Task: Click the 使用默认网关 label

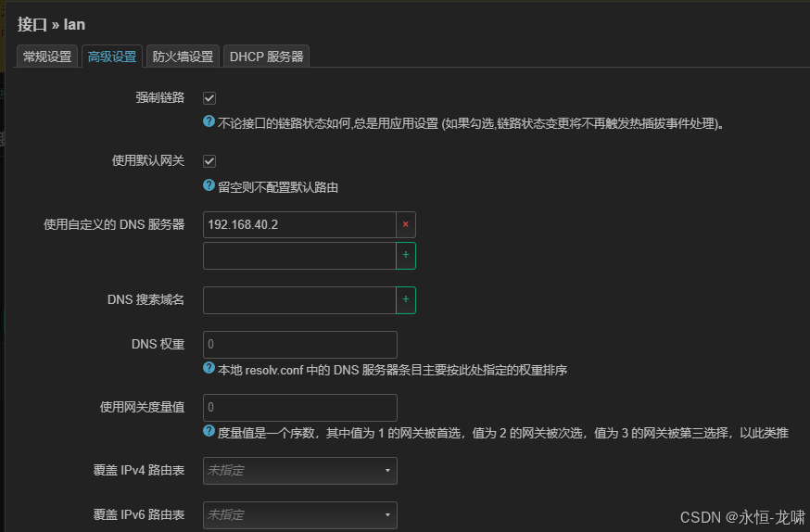Action: 148,160
